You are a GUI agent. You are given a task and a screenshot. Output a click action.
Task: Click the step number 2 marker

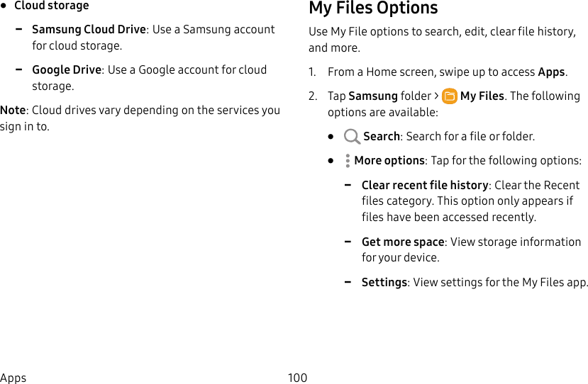[x=313, y=96]
